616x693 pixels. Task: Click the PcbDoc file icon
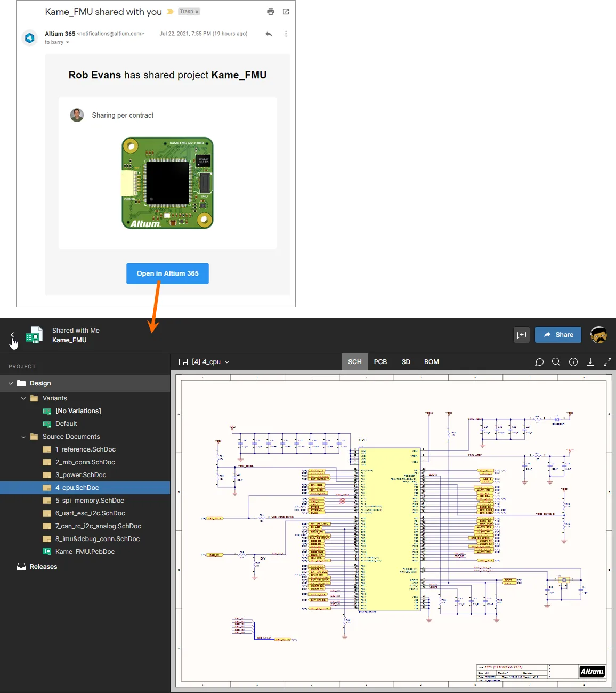47,552
